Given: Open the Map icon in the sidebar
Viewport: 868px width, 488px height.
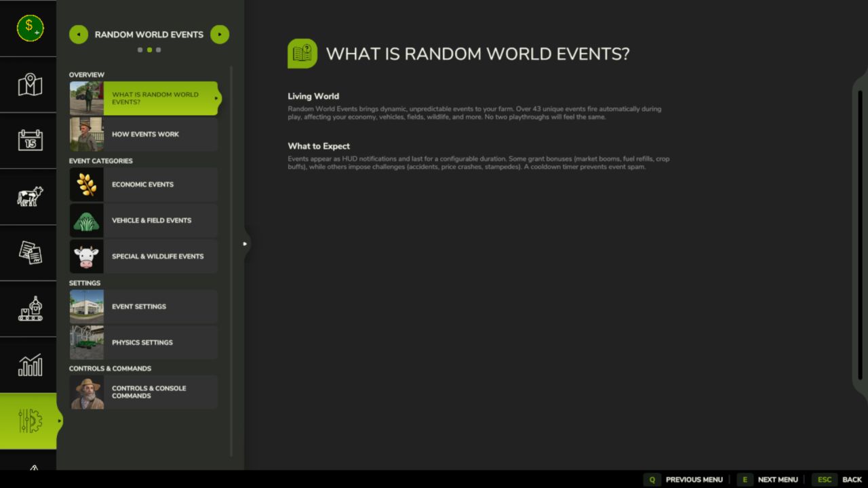Looking at the screenshot, I should point(28,84).
